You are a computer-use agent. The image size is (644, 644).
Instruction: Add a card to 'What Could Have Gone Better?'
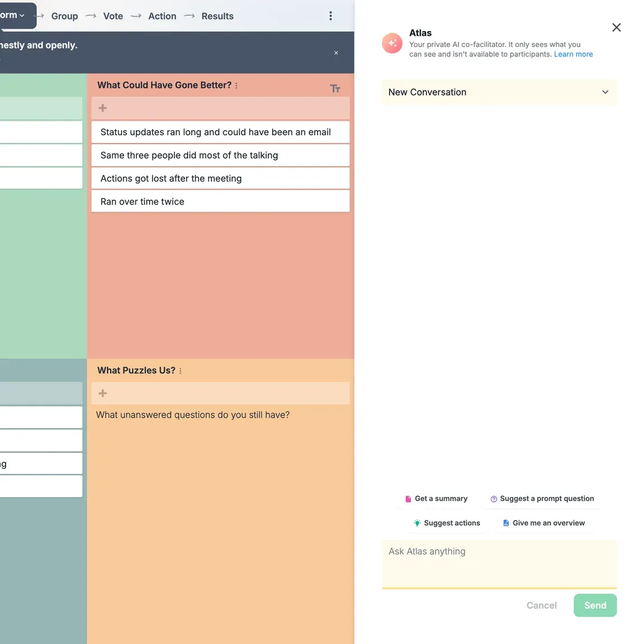click(x=221, y=108)
